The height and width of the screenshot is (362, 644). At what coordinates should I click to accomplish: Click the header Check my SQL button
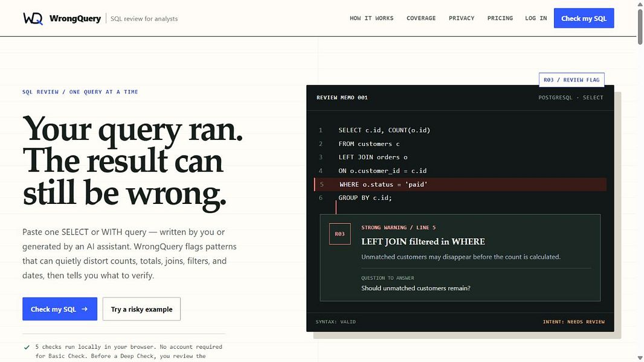tap(584, 18)
